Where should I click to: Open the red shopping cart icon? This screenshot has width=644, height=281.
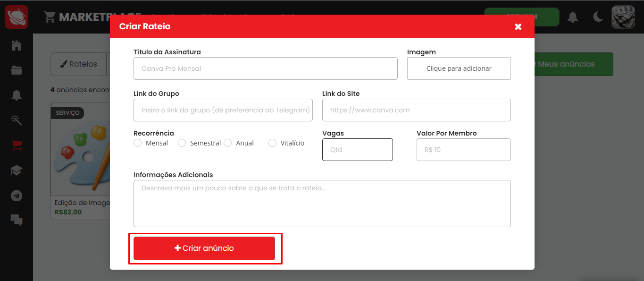pos(17,145)
